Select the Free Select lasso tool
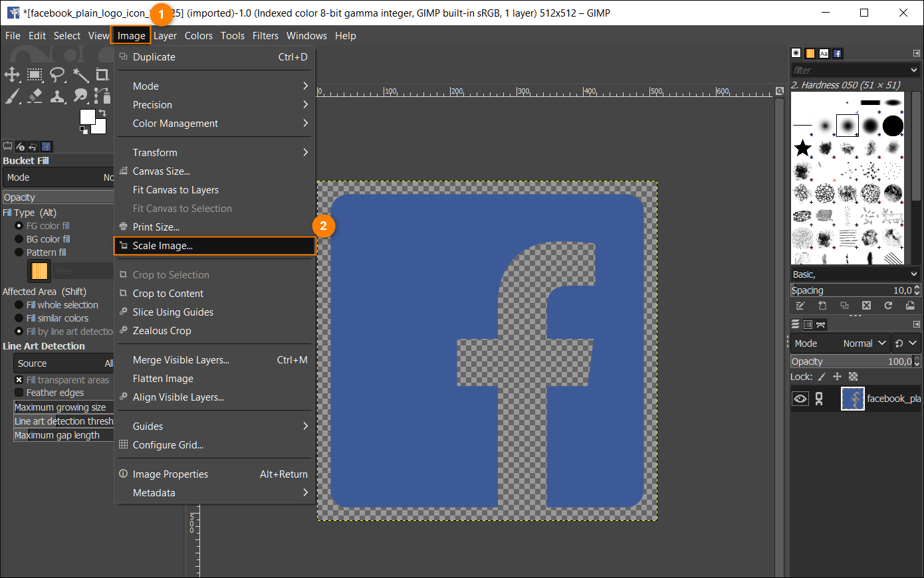This screenshot has width=924, height=578. 58,74
